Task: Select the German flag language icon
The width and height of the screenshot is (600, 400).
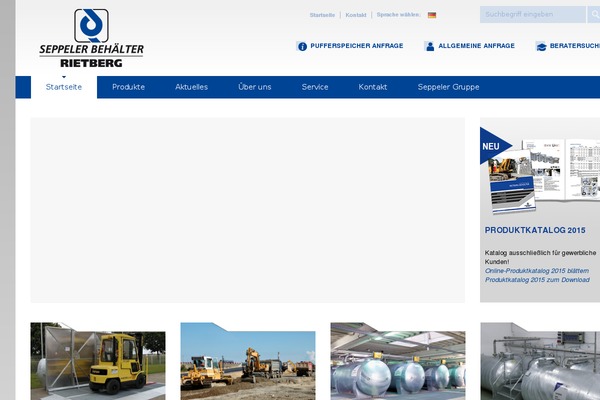Action: [x=432, y=15]
